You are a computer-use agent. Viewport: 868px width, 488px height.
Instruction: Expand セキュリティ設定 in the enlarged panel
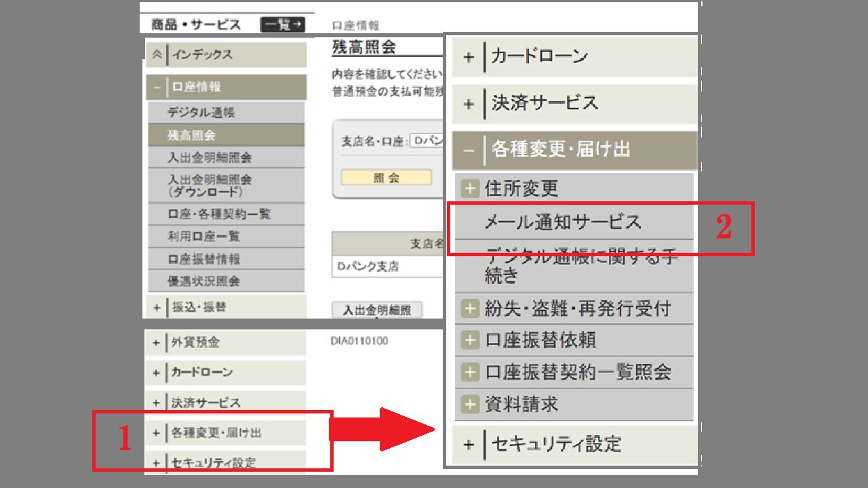click(x=574, y=445)
